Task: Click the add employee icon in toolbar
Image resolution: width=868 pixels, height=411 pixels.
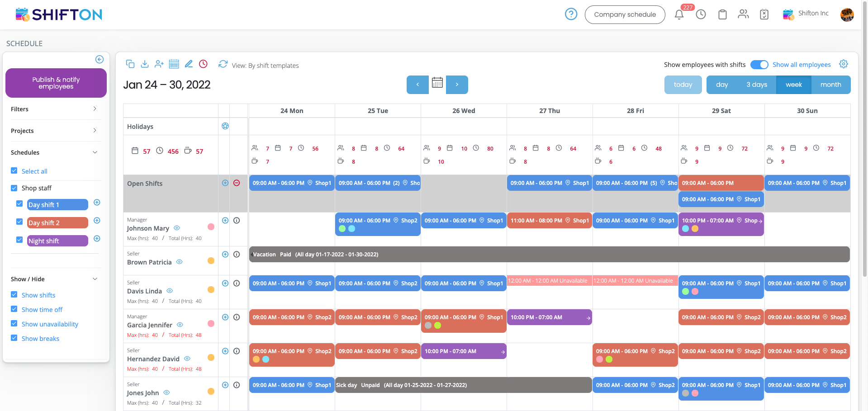Action: 159,64
